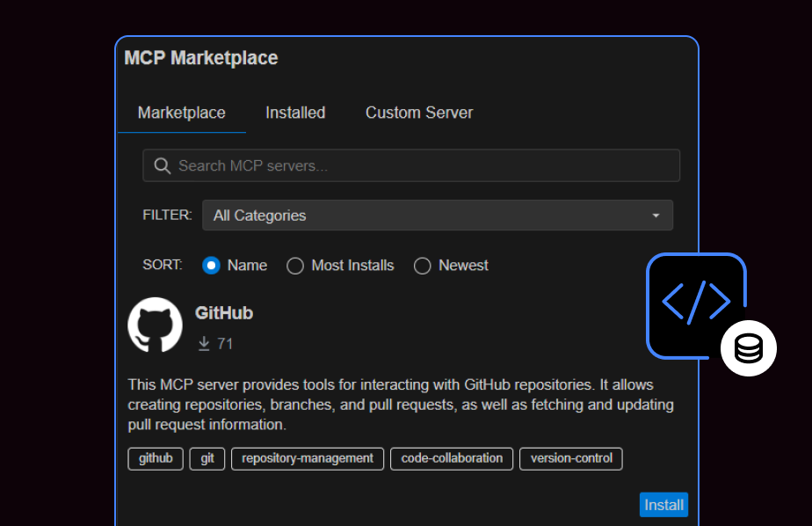Switch to the Installed tab
The width and height of the screenshot is (812, 526).
pyautogui.click(x=295, y=113)
